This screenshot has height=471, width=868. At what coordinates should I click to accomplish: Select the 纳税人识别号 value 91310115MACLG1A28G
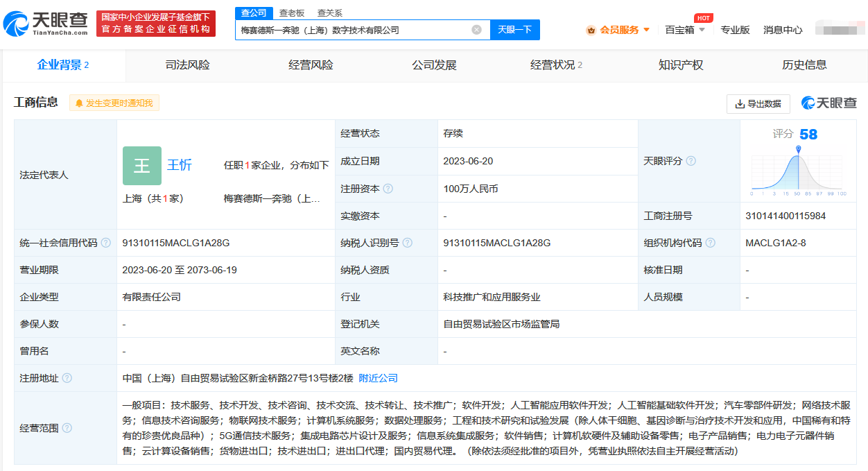(x=497, y=243)
